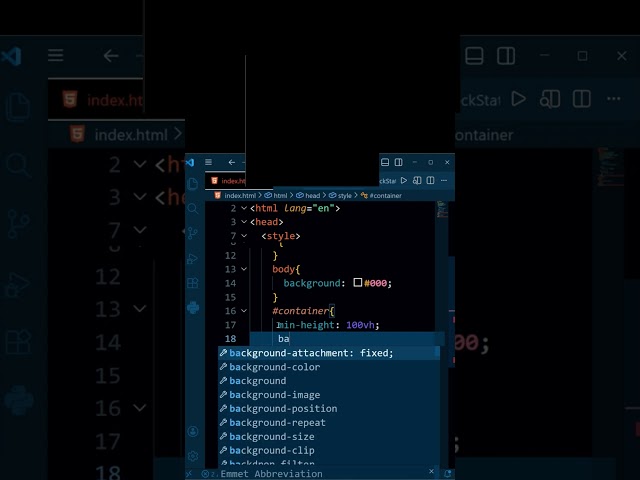Screen dimensions: 640x480
Task: Open the remote window status icon
Action: pyautogui.click(x=189, y=474)
